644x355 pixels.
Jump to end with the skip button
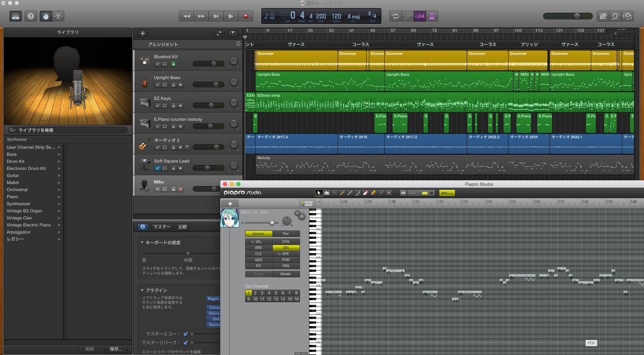click(216, 16)
